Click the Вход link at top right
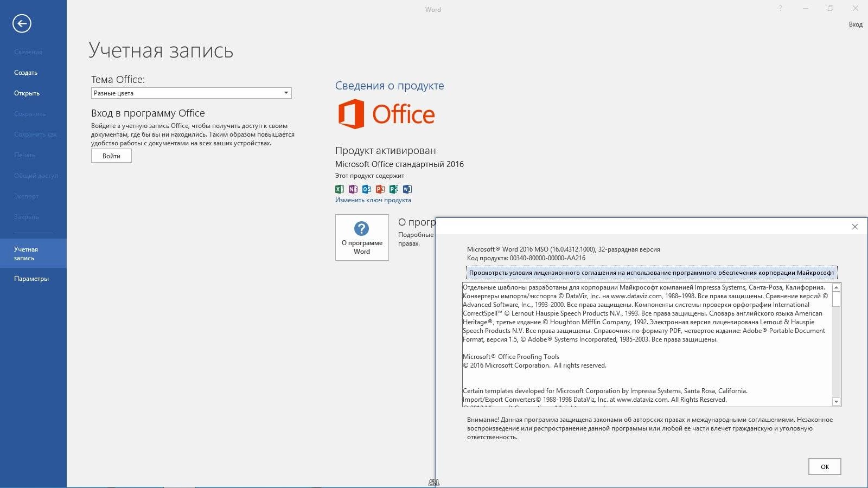Image resolution: width=868 pixels, height=488 pixels. pos(856,24)
